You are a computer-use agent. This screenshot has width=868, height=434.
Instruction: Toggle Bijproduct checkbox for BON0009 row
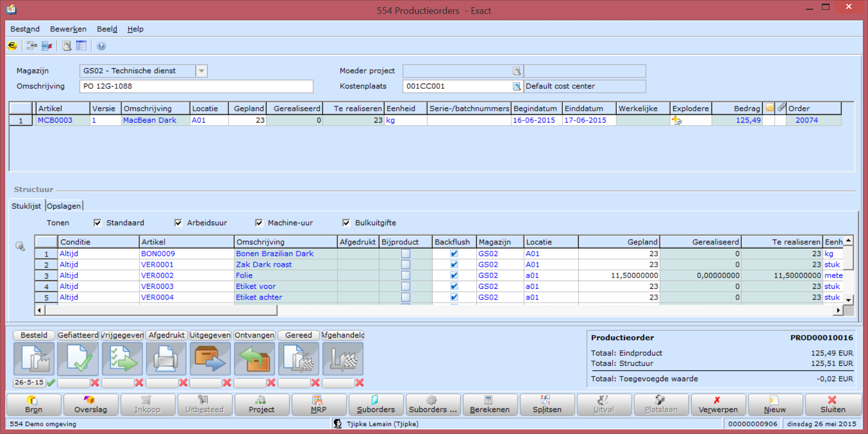406,253
